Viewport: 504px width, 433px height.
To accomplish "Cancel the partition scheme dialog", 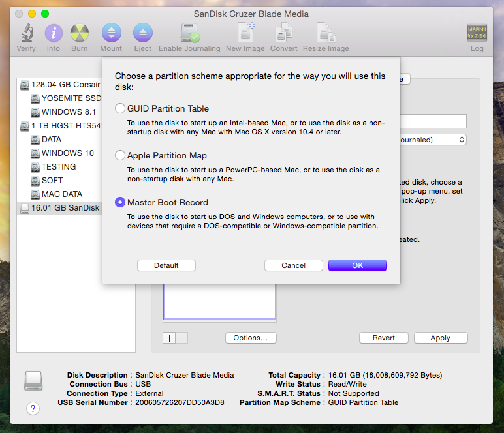I will click(x=294, y=265).
